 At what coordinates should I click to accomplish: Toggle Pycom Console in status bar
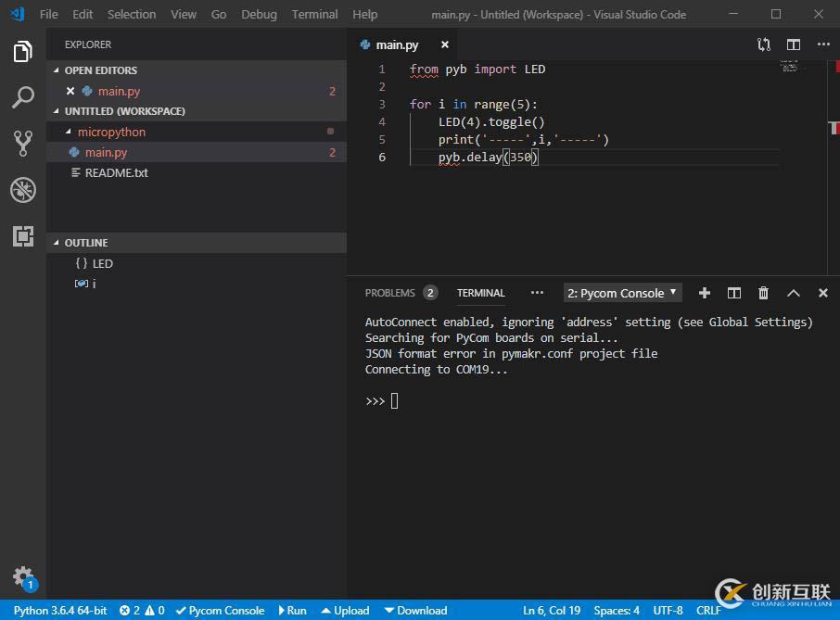click(220, 611)
